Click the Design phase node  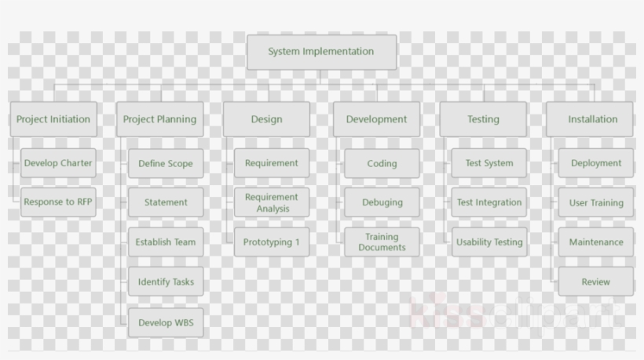(x=266, y=119)
